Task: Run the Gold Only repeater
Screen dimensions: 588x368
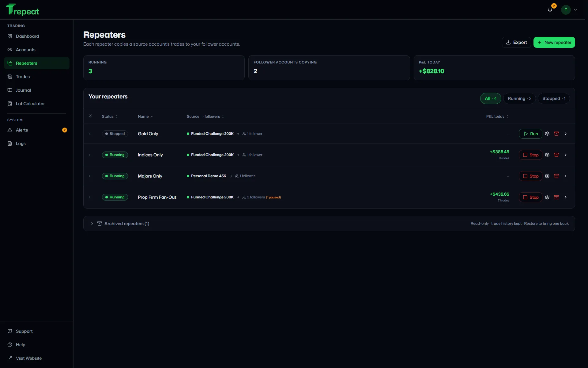Action: (x=531, y=134)
